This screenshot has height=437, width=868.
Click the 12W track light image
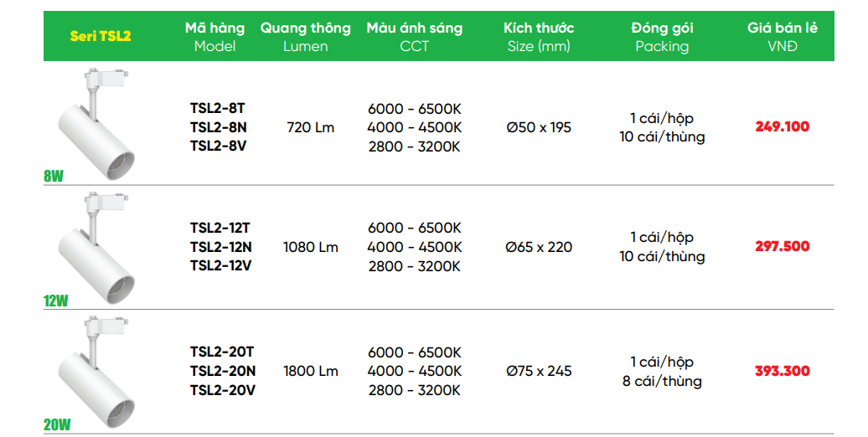(96, 249)
